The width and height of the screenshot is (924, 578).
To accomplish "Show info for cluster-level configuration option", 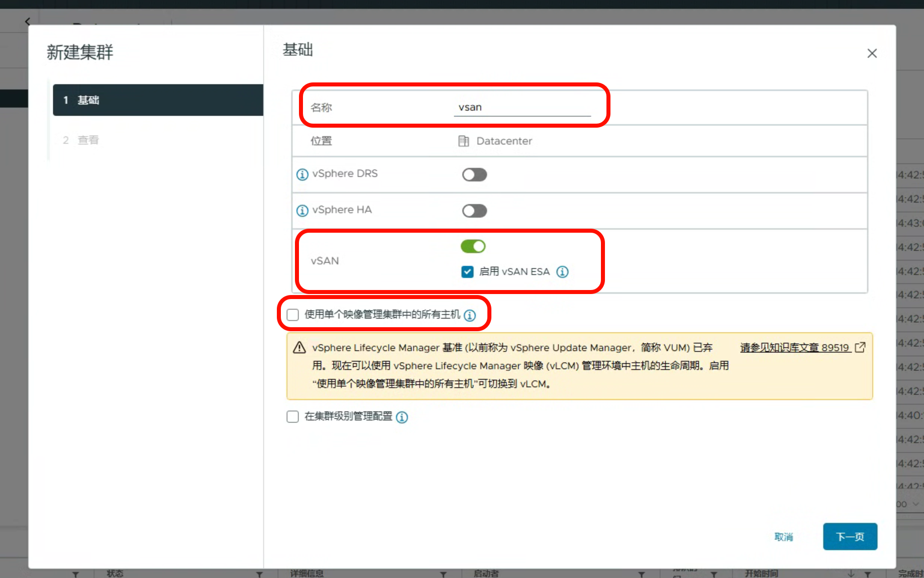I will click(402, 417).
